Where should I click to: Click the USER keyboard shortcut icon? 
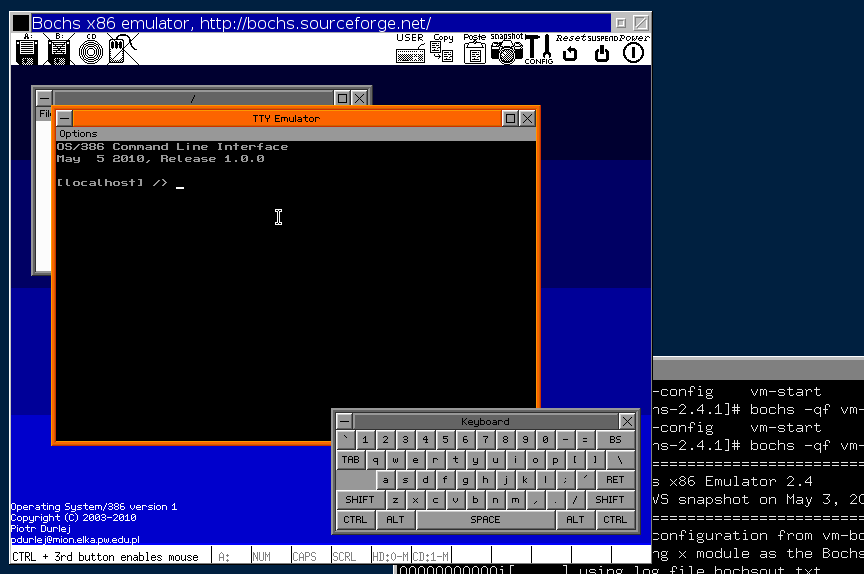[410, 49]
